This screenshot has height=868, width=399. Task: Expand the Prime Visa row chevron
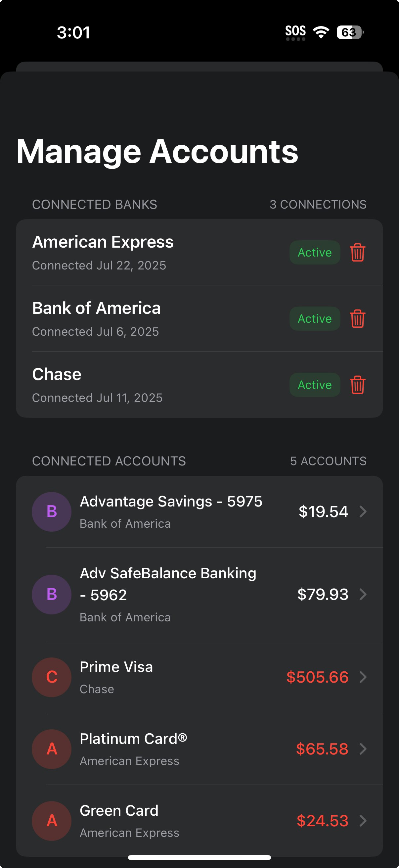pos(363,677)
